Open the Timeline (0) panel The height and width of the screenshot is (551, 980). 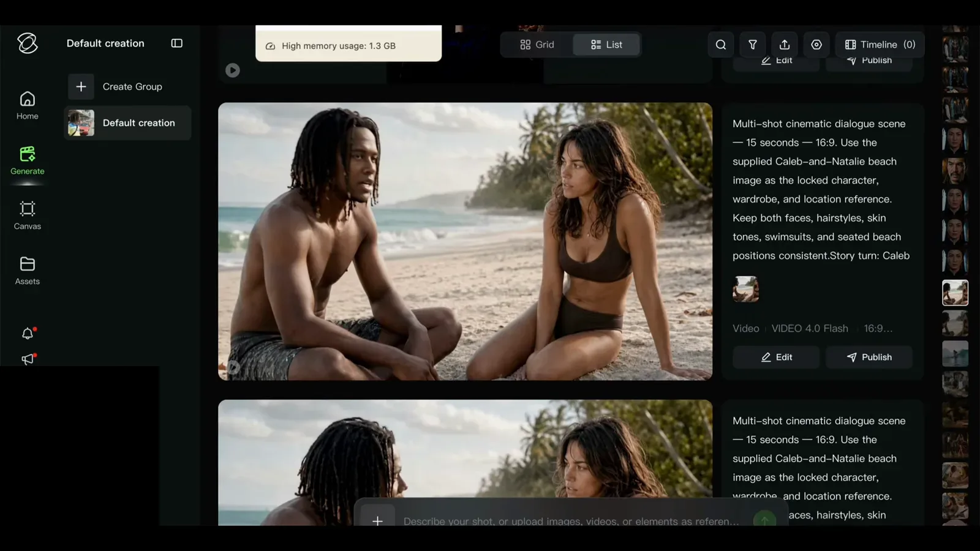click(x=880, y=45)
